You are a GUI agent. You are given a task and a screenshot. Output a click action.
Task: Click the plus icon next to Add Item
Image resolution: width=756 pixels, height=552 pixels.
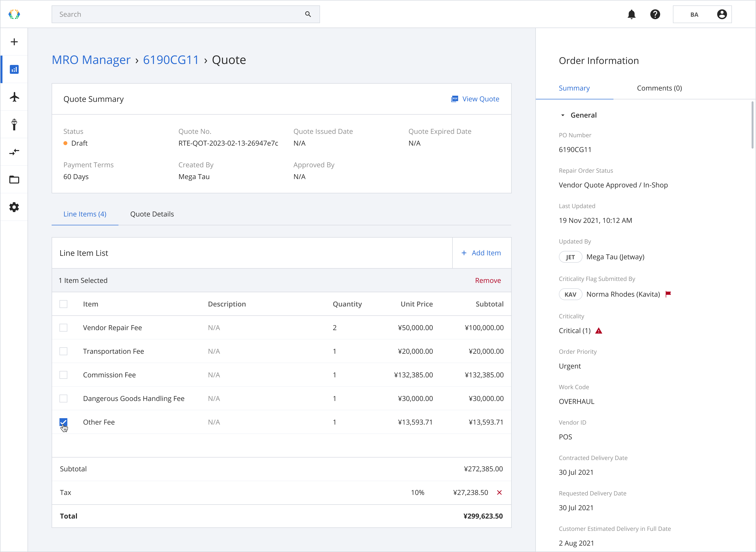point(464,253)
